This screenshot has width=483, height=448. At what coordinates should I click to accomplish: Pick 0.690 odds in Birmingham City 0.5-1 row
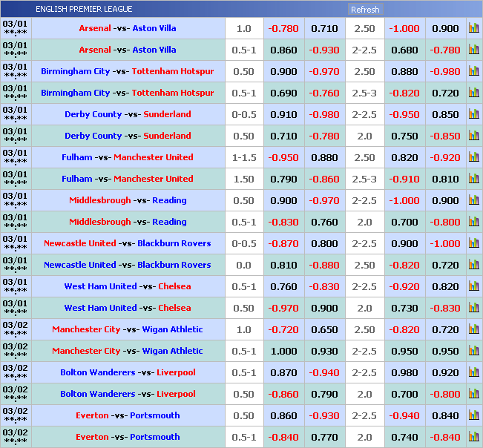(283, 93)
